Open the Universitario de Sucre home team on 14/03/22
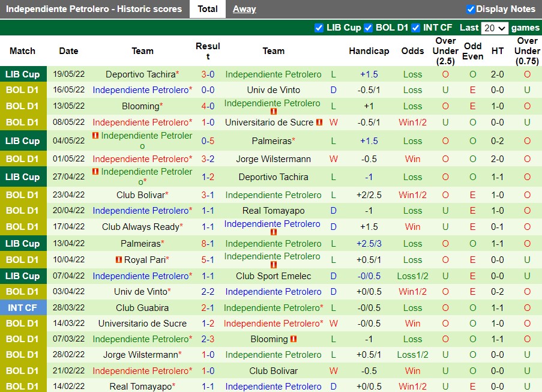542x392 pixels. [x=142, y=323]
